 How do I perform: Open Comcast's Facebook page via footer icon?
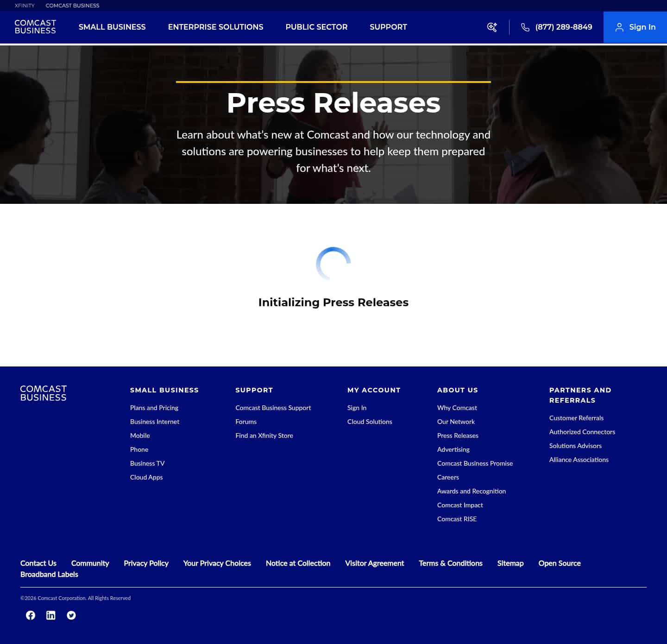click(x=31, y=615)
